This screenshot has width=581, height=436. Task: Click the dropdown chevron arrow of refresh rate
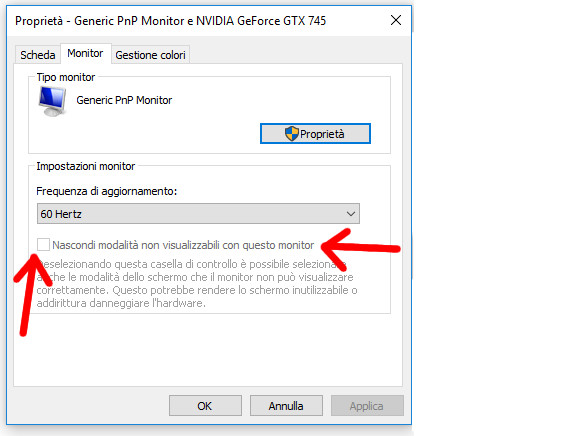point(351,214)
